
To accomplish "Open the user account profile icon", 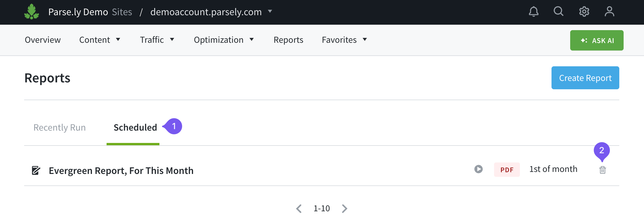I will 609,12.
